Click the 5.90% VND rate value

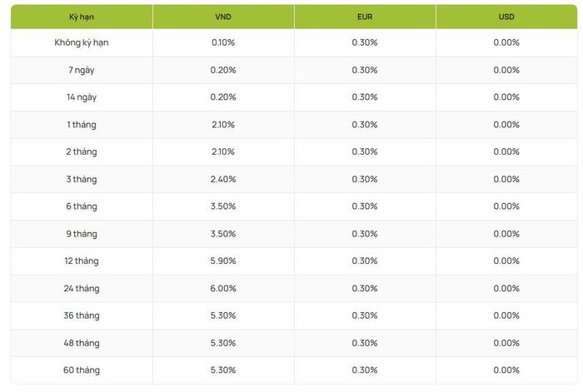tap(223, 261)
